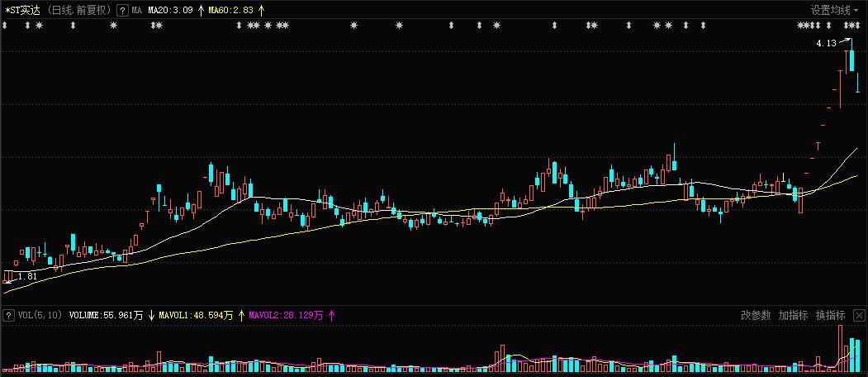Click the help icon beside the MA label
This screenshot has width=868, height=377.
tap(122, 11)
